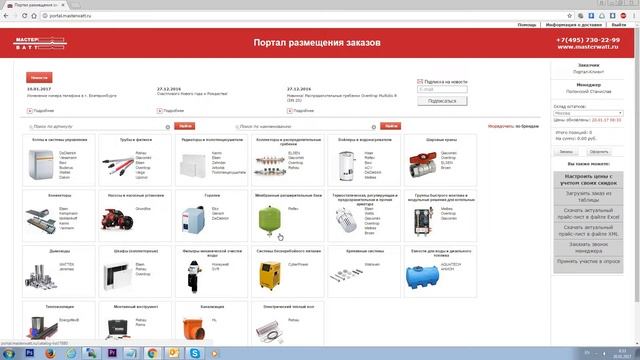Click Заказать звонок менеджера
This screenshot has width=640, height=360.
(x=588, y=248)
